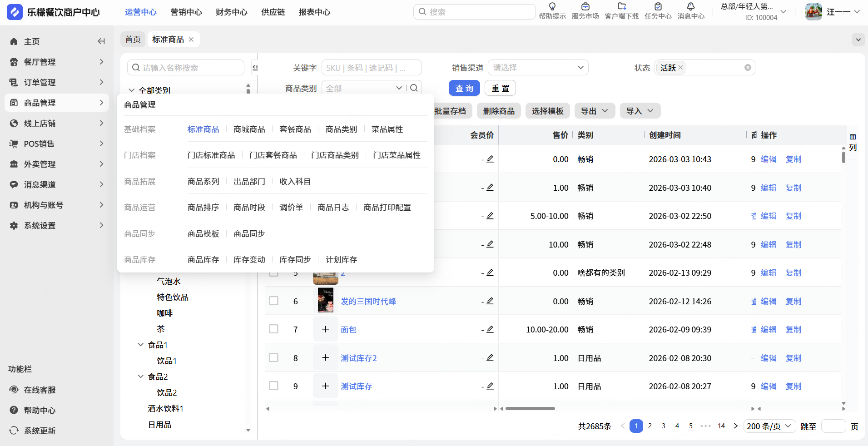
Task: Expand the 导出 dropdown button
Action: click(594, 111)
